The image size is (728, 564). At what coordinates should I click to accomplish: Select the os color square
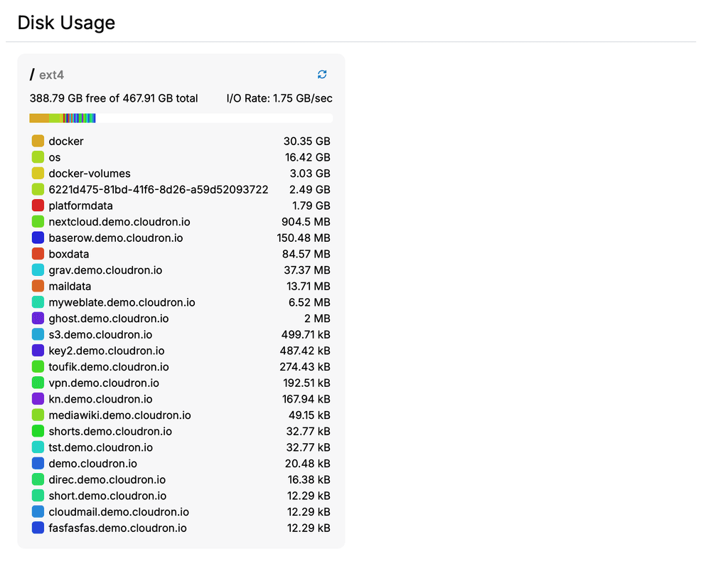(38, 157)
